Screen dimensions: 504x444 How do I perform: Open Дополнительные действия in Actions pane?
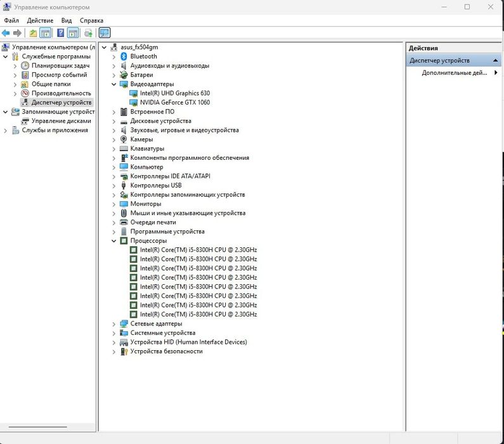click(x=454, y=73)
